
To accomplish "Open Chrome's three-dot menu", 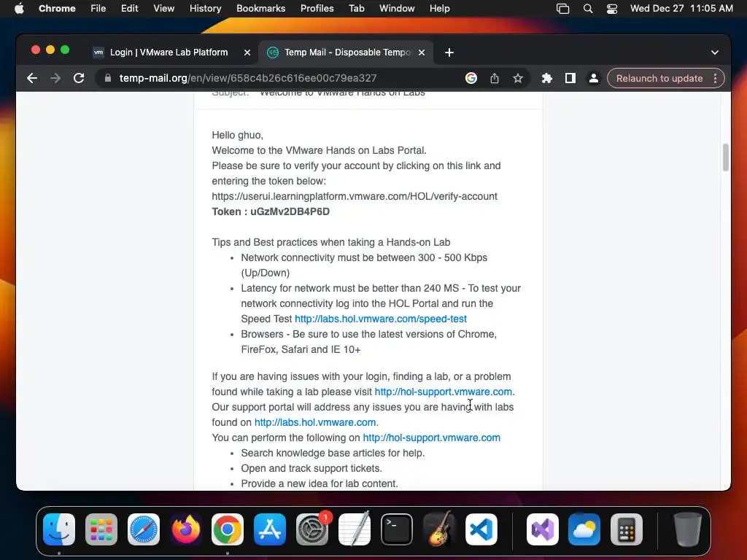I will point(715,78).
